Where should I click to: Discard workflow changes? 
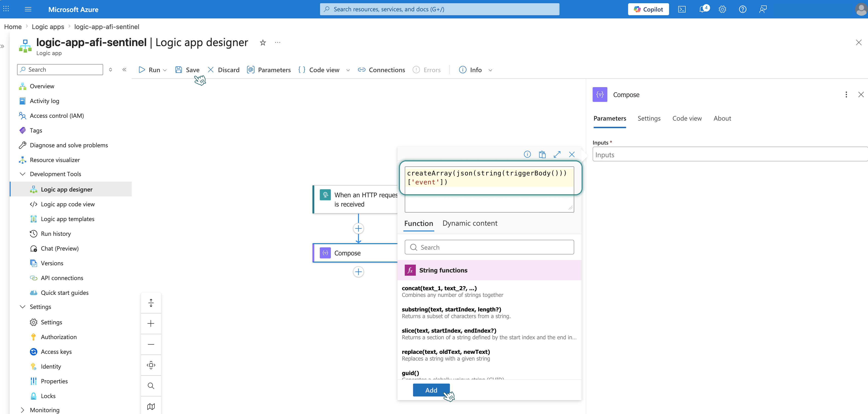[223, 70]
